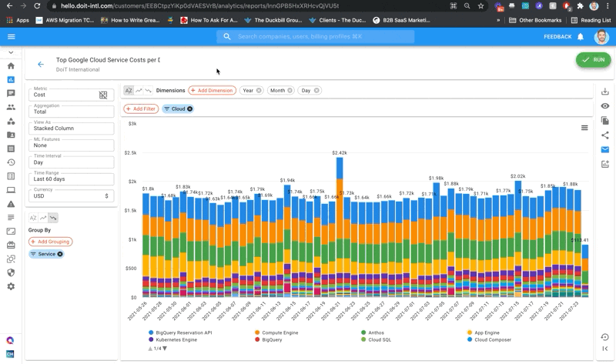Click the notifications bell icon
This screenshot has height=364, width=616.
[581, 36]
